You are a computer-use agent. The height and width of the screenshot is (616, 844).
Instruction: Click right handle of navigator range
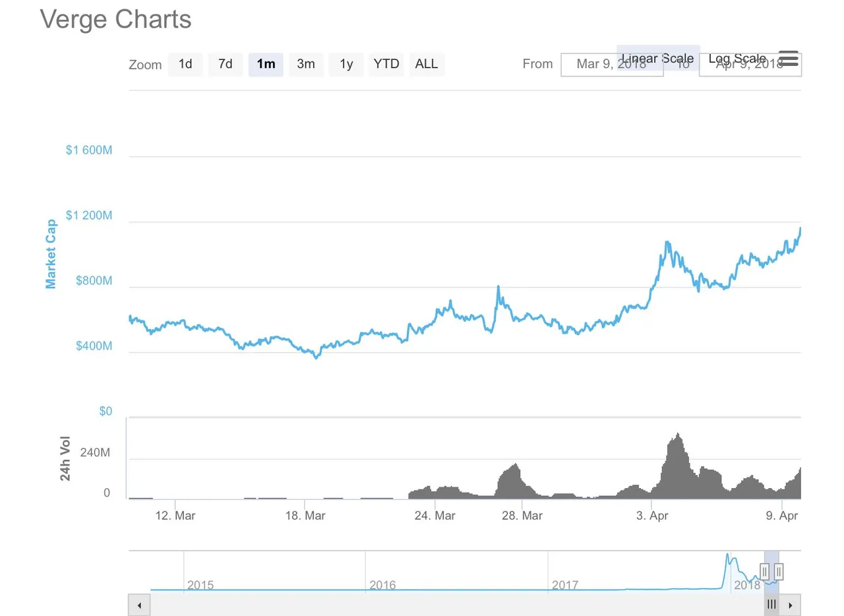point(779,571)
